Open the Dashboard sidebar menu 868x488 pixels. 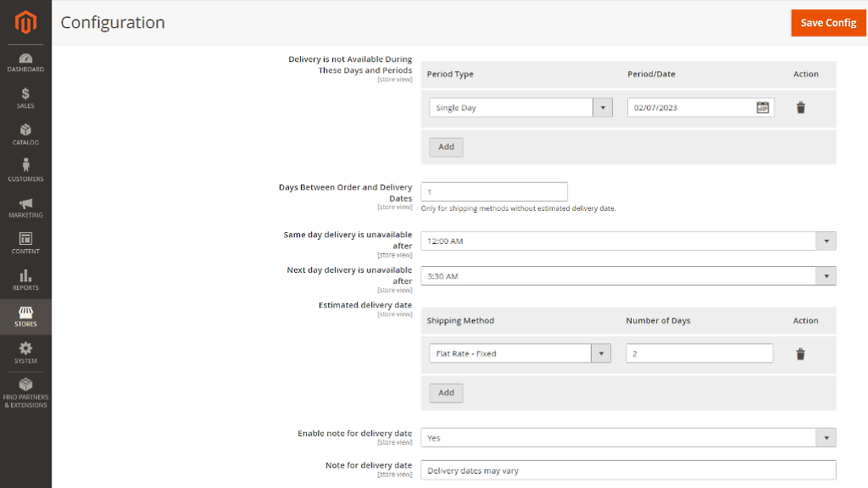click(25, 63)
